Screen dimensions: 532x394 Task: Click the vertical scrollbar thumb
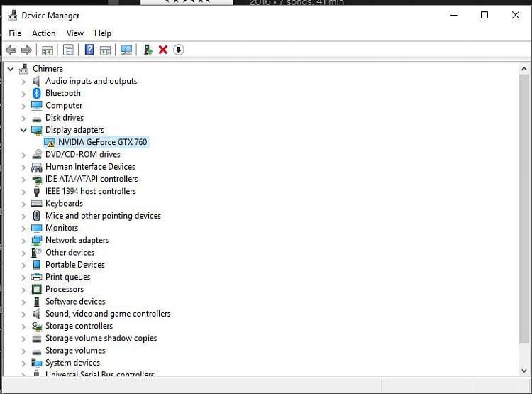[x=524, y=209]
